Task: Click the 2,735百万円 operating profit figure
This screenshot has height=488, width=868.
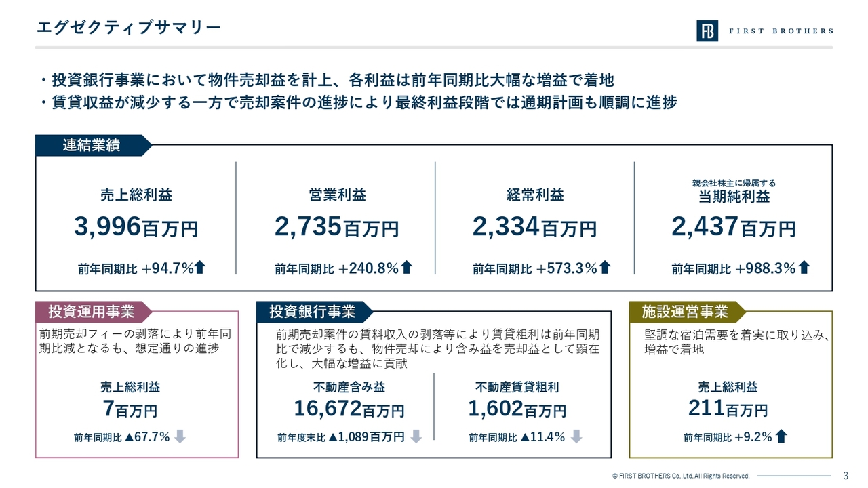Action: click(336, 227)
